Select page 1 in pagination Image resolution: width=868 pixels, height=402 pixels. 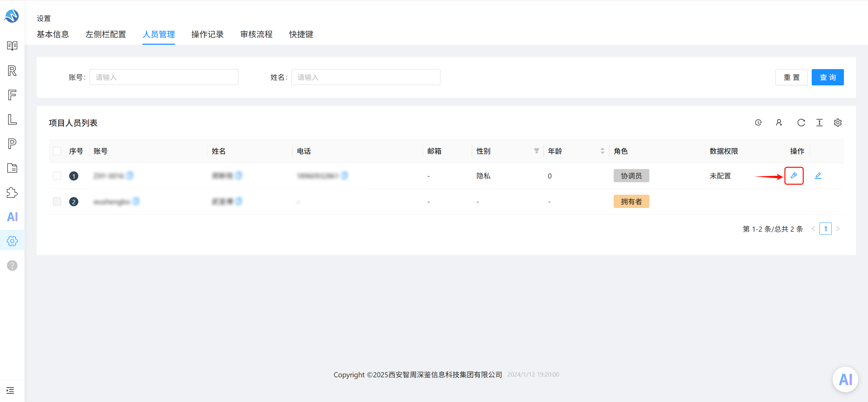click(826, 229)
